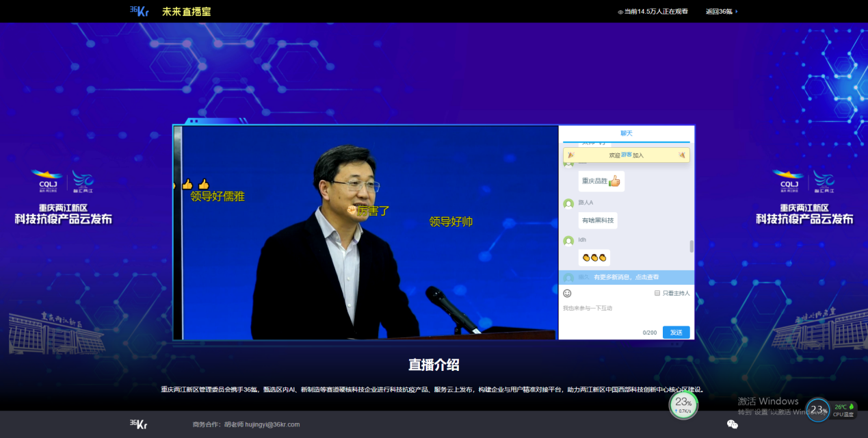Click the 返回36氪 link

pos(719,12)
